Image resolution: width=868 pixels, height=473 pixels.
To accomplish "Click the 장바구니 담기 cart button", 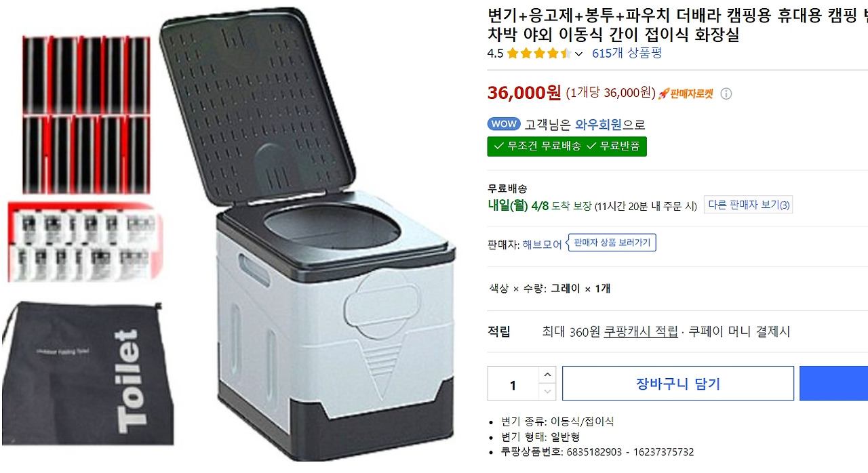I will point(677,383).
